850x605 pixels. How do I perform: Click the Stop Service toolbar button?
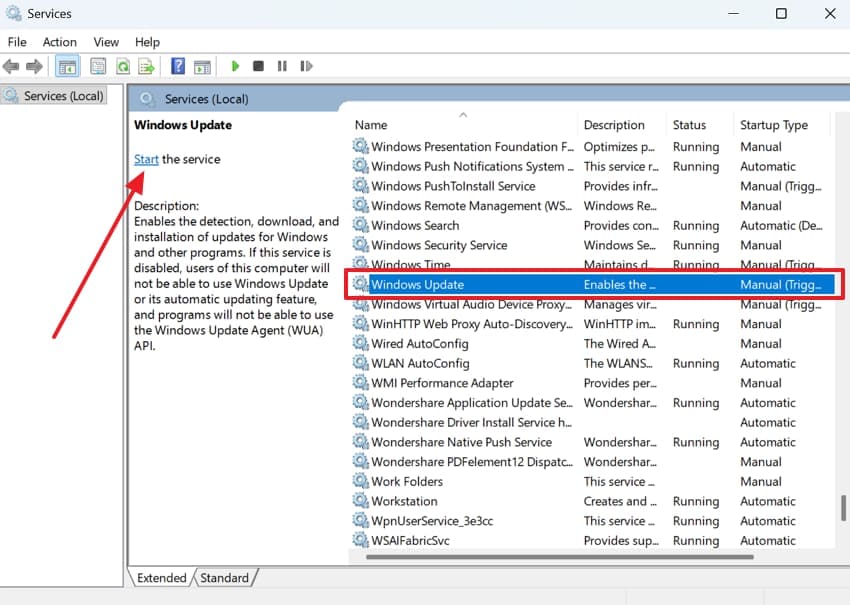(258, 66)
